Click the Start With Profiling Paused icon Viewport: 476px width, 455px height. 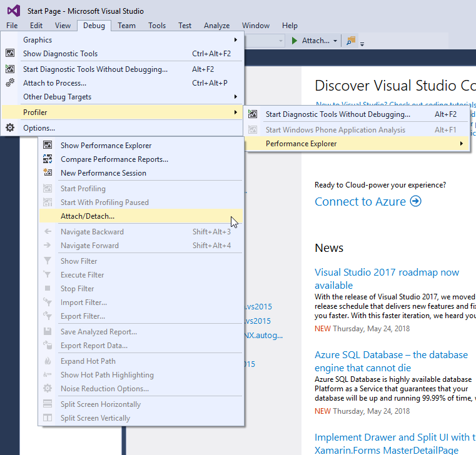pyautogui.click(x=48, y=202)
